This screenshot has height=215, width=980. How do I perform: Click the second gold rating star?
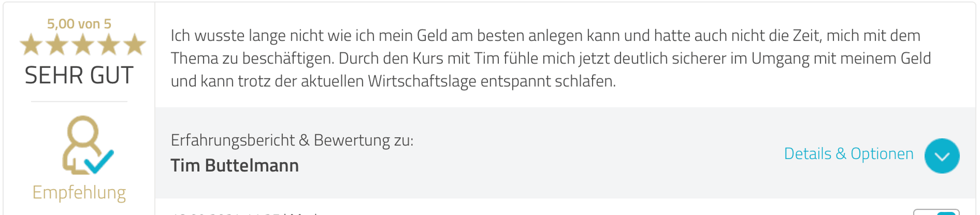(57, 45)
